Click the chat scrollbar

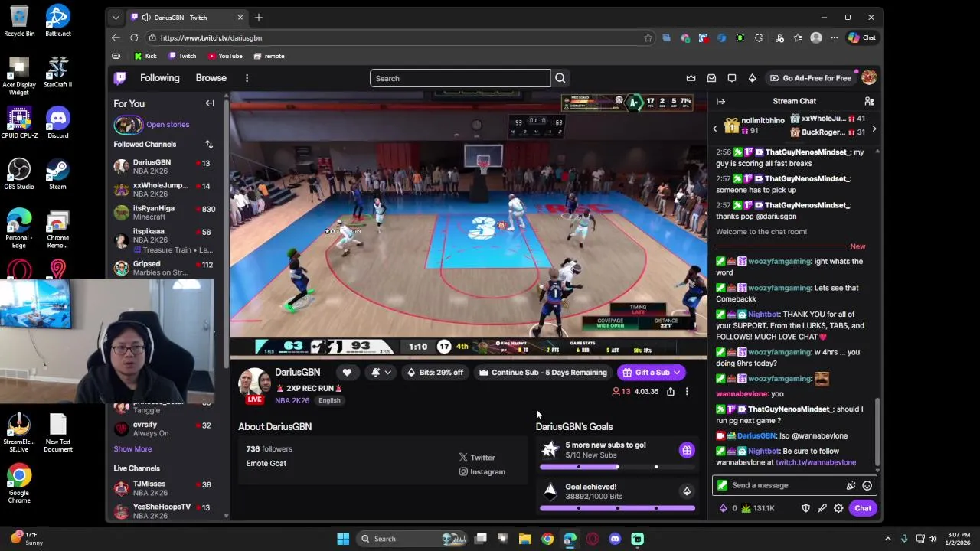coord(877,432)
